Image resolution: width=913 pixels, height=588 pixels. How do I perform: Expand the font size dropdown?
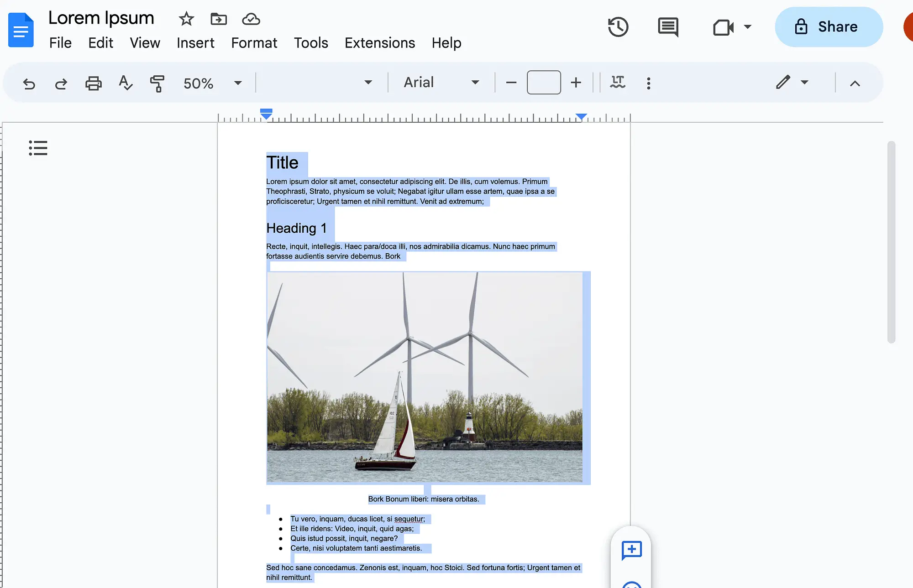pyautogui.click(x=542, y=83)
